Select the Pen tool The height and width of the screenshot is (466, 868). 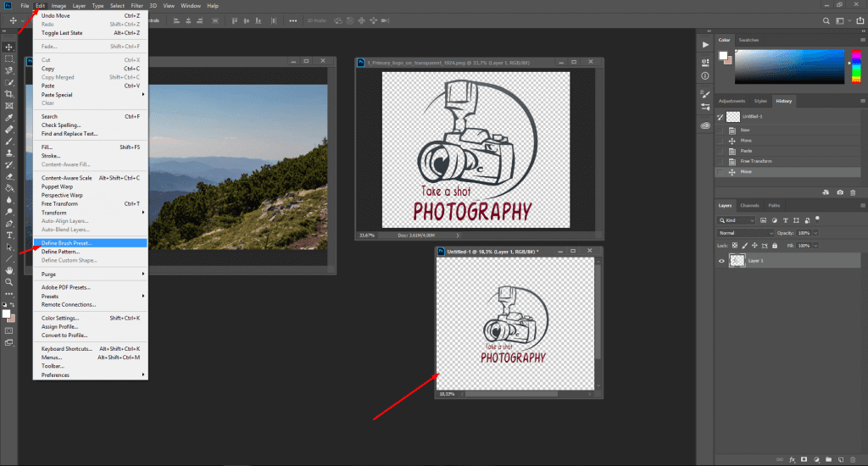tap(8, 224)
